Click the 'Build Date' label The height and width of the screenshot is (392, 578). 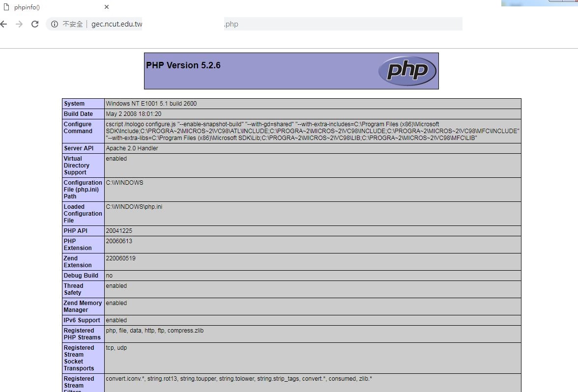coord(78,114)
